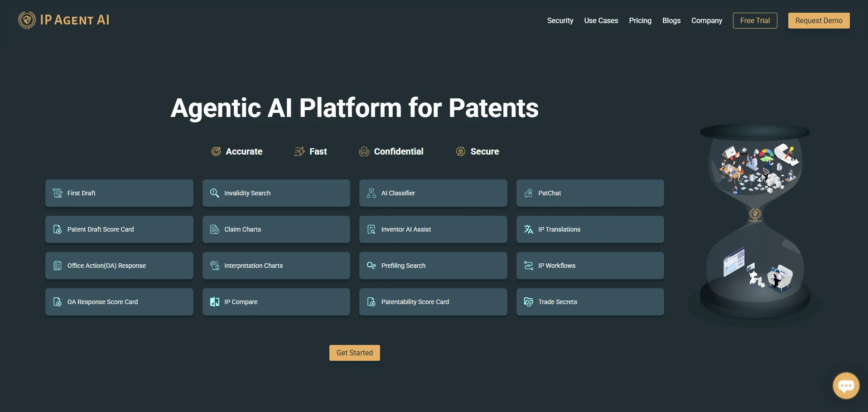Open the Security nav link
Screen dimensions: 868x412
(560, 21)
